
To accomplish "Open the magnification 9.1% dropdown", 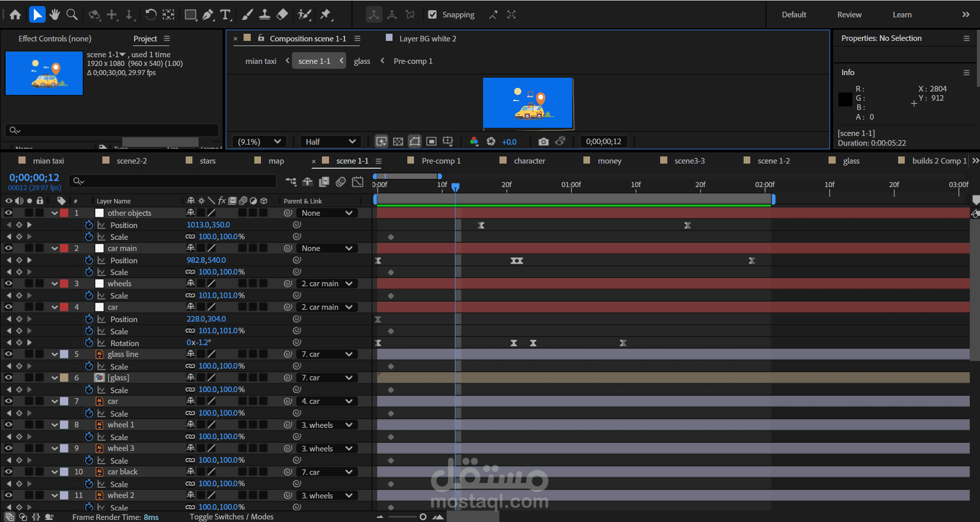I will point(259,142).
